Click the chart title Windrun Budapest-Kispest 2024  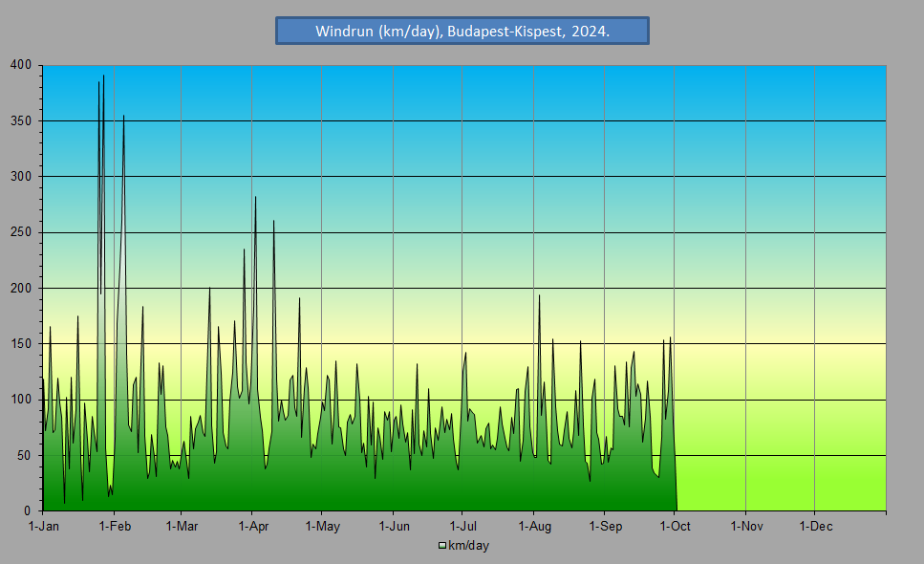coord(462,31)
